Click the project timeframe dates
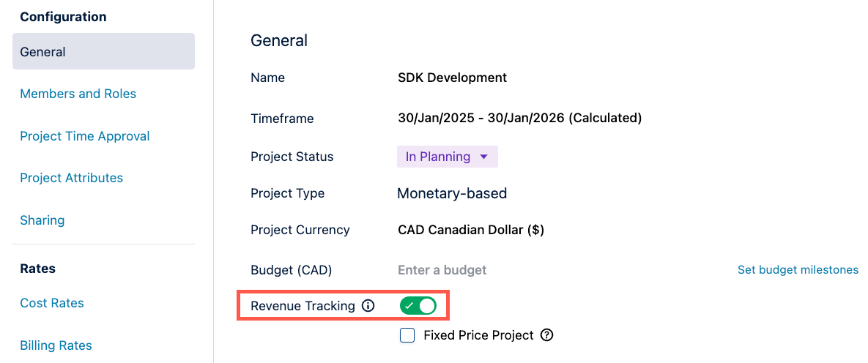Screen dimensions: 868x363 pyautogui.click(x=519, y=118)
